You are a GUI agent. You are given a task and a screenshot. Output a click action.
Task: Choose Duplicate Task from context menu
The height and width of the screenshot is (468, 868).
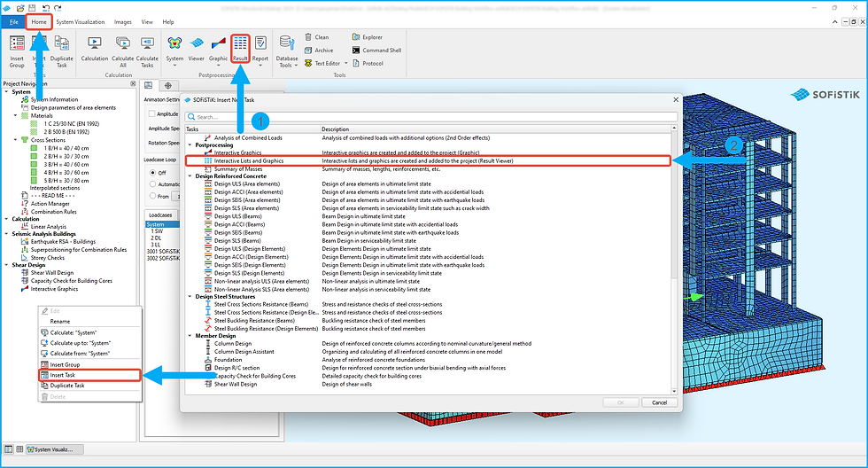click(89, 386)
